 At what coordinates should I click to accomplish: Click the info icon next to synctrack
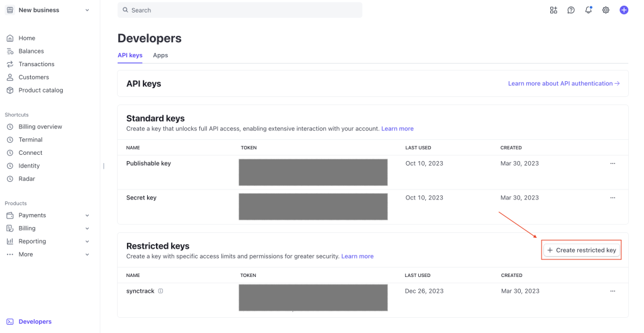tap(161, 291)
